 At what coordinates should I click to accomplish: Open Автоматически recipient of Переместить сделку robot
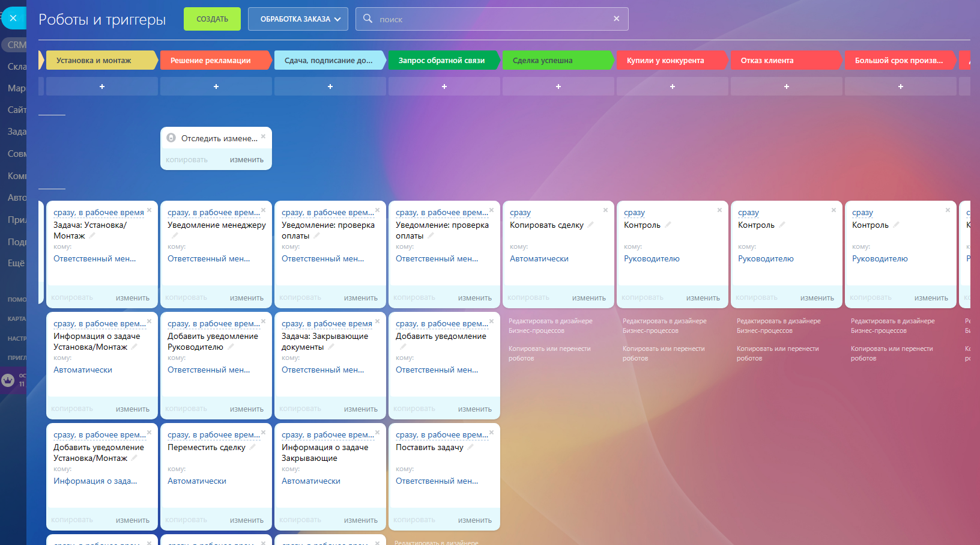(x=197, y=481)
